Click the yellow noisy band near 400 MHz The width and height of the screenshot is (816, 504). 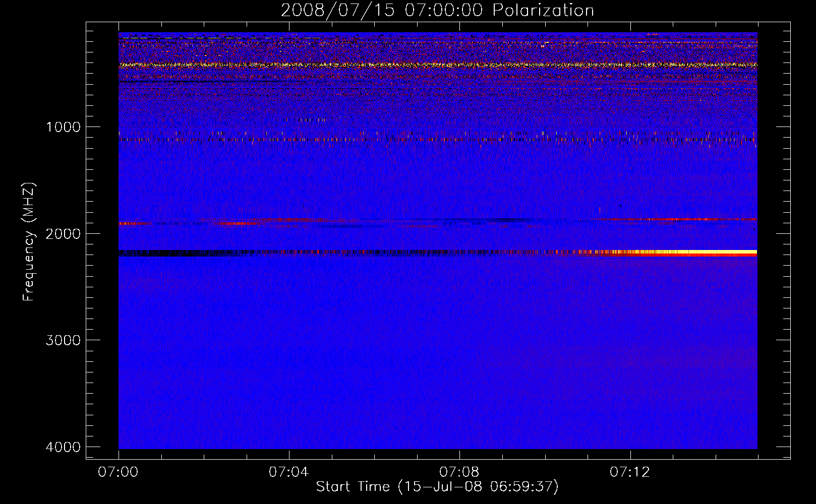click(x=438, y=65)
